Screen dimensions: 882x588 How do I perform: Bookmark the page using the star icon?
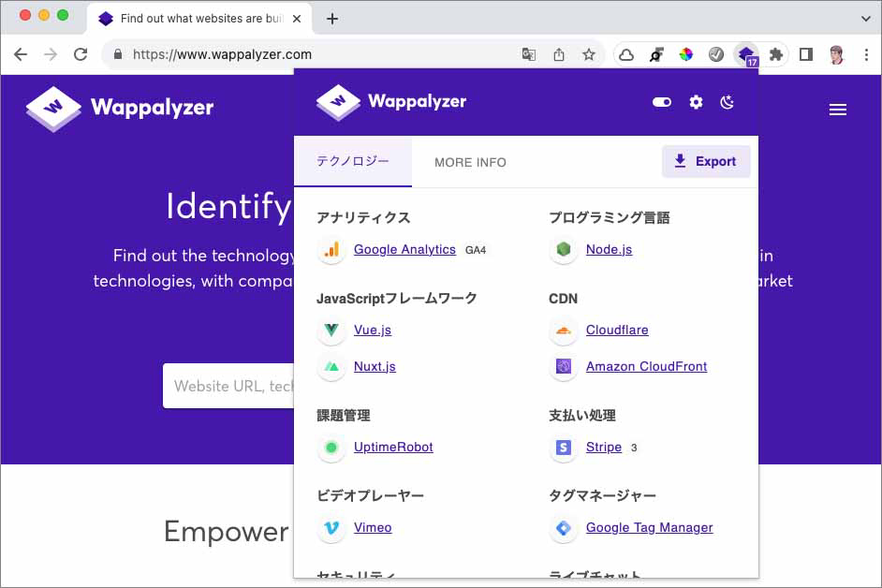[589, 54]
